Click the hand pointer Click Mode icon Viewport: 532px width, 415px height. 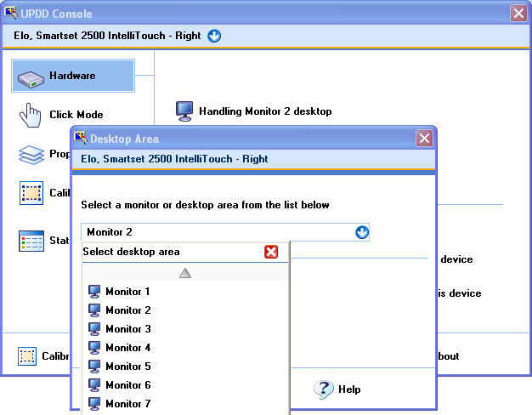coord(31,116)
